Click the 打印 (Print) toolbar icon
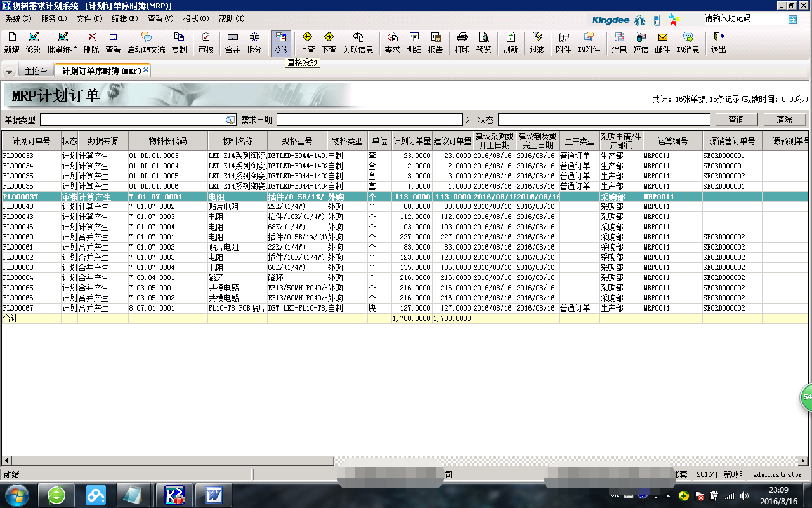The image size is (812, 508). [462, 43]
